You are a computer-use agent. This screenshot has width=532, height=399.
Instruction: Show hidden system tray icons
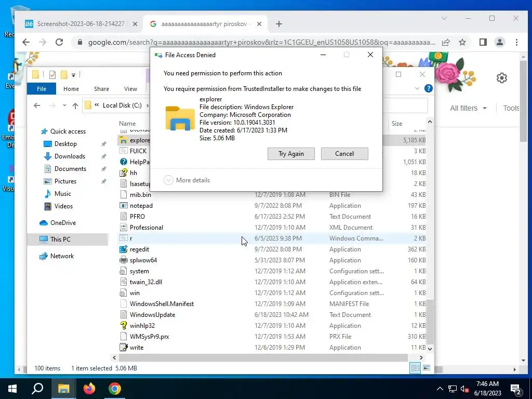440,389
